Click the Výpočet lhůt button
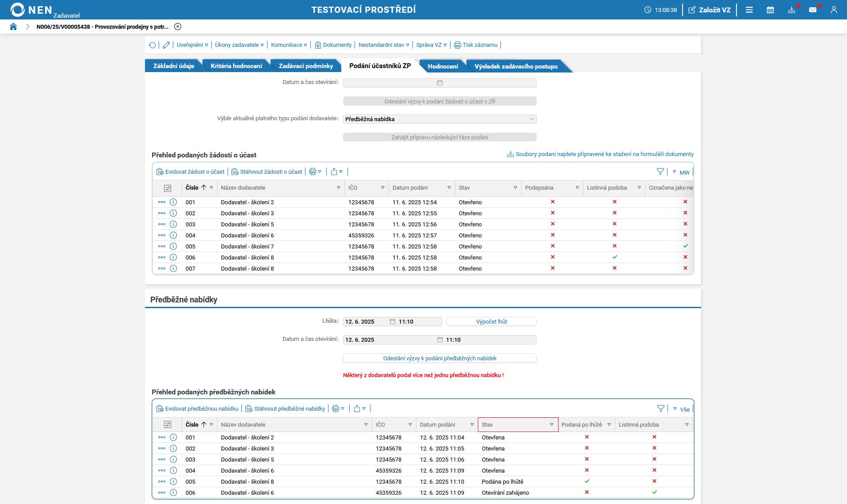This screenshot has width=847, height=504. pos(491,321)
